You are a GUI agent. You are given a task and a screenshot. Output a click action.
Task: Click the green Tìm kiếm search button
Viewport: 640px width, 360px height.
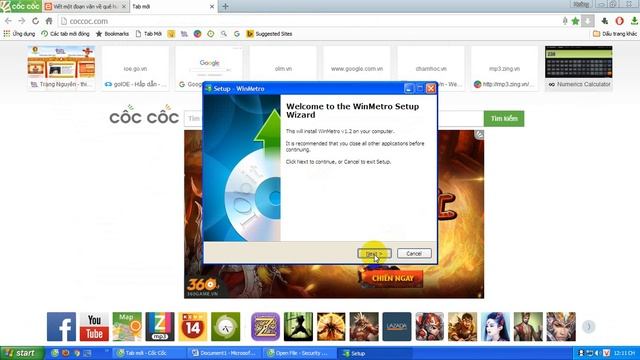click(504, 118)
